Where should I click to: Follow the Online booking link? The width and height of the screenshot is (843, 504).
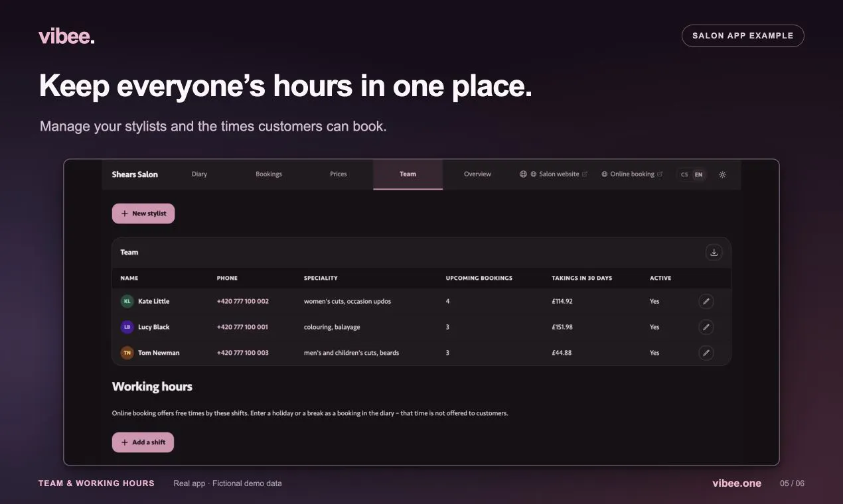(632, 174)
